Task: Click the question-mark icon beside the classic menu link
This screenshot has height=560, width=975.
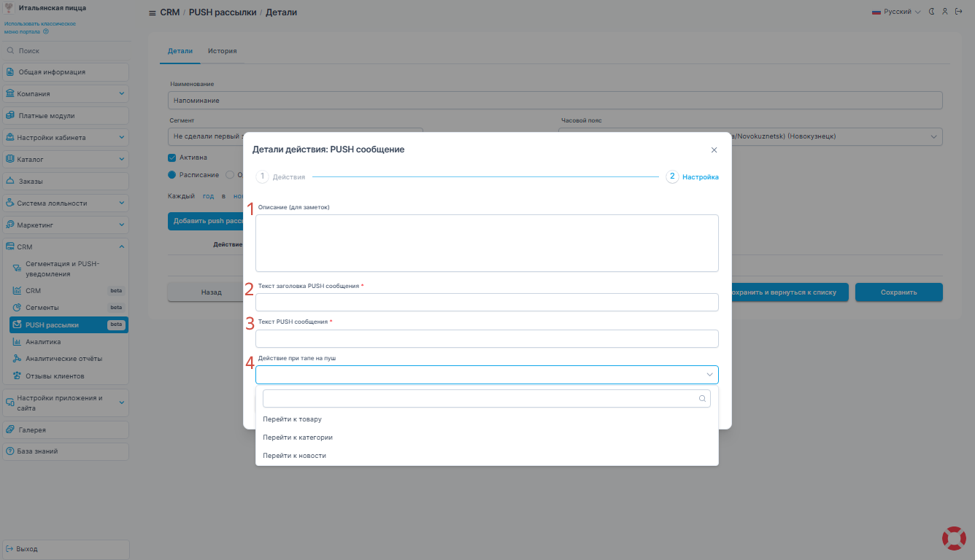Action: pyautogui.click(x=46, y=31)
